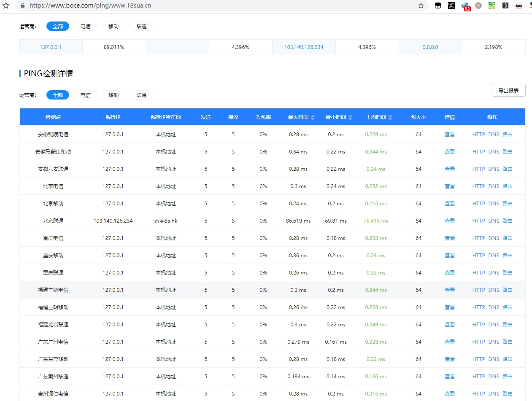Click the 导出报表 export button
532x401 pixels.
508,90
